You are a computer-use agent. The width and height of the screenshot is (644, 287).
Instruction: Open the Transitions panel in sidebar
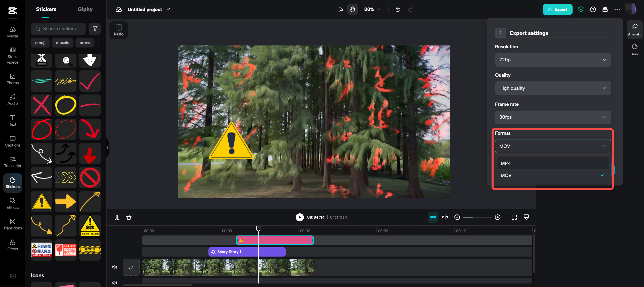[13, 224]
